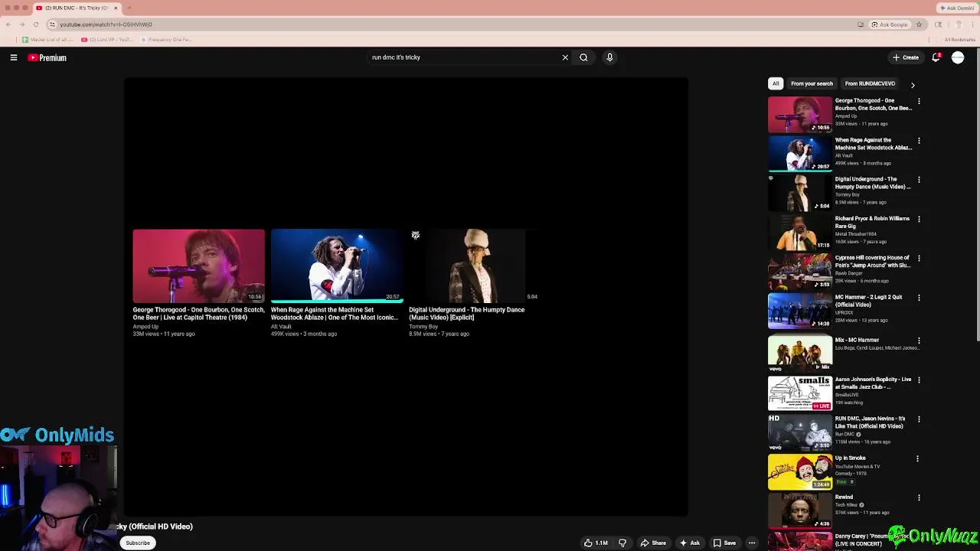Open options menu for Cypress Hill sidebar video
This screenshot has width=980, height=551.
point(919,259)
